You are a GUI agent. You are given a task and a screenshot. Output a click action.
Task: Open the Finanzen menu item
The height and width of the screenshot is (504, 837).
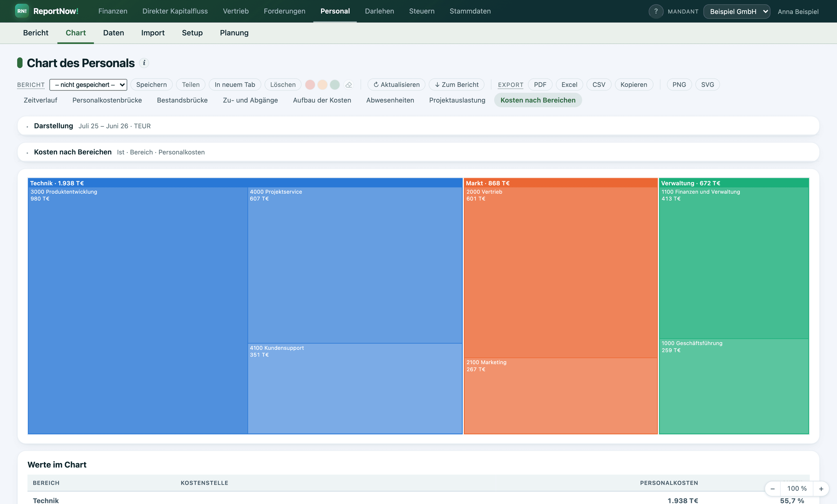coord(113,11)
